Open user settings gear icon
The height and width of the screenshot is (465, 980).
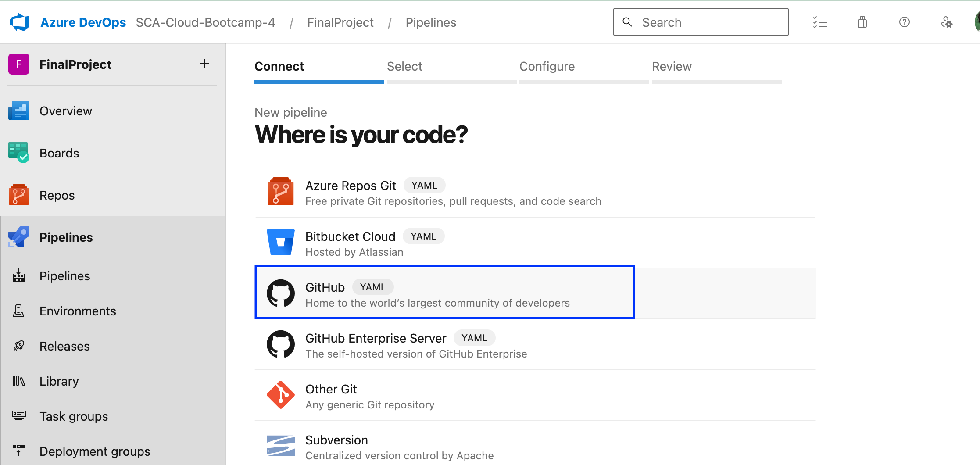point(947,22)
